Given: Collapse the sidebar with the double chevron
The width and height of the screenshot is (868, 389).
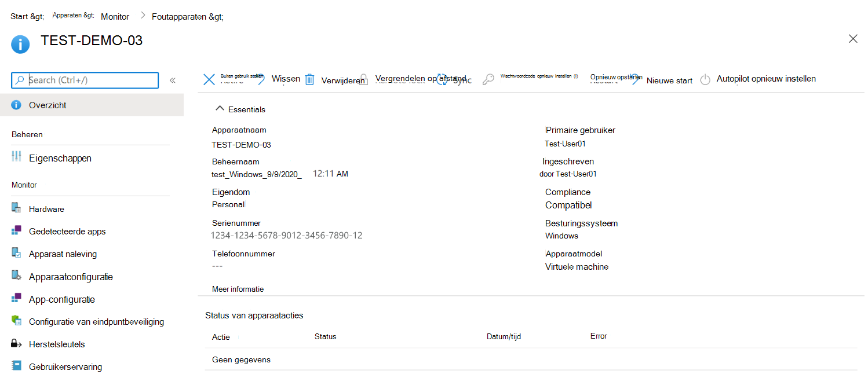Looking at the screenshot, I should [x=172, y=80].
